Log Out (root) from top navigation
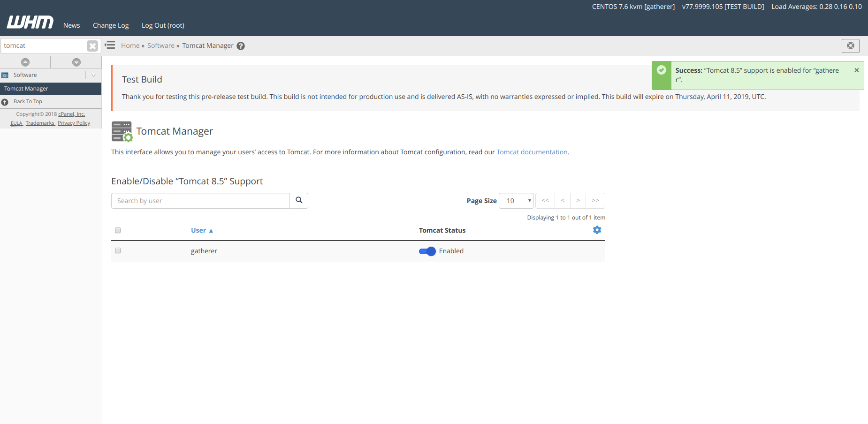868x424 pixels. pyautogui.click(x=163, y=25)
